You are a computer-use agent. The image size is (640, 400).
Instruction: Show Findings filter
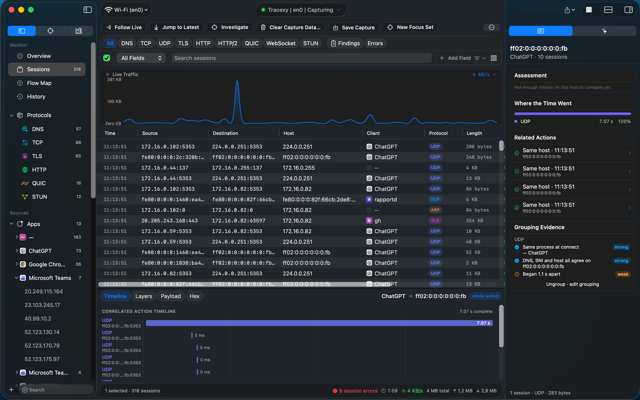345,43
